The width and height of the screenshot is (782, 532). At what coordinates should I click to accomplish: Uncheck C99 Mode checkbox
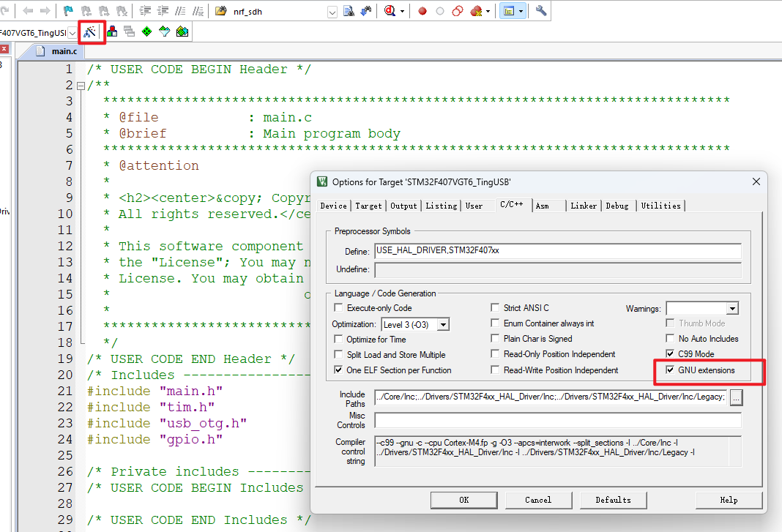click(670, 354)
